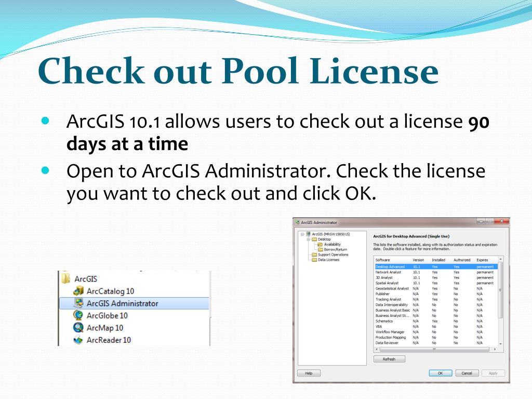The width and height of the screenshot is (532, 399).
Task: Click the software list's scroll up arrow
Action: click(500, 260)
